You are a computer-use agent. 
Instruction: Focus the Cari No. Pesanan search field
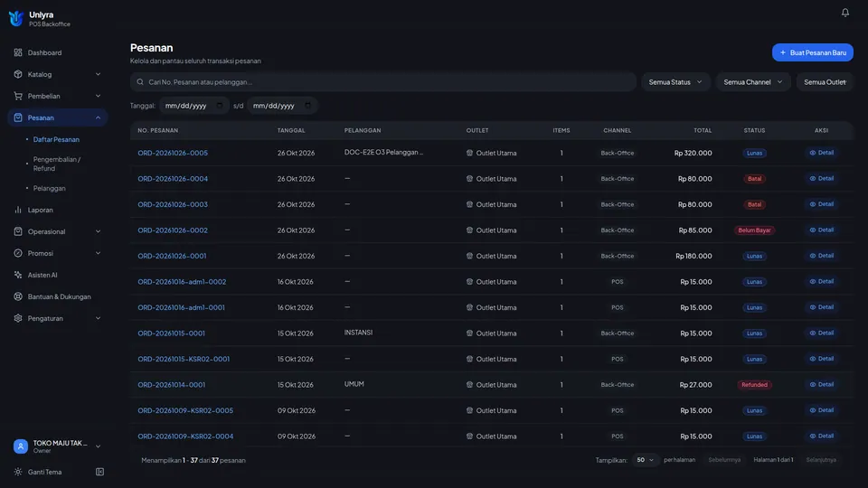(383, 82)
